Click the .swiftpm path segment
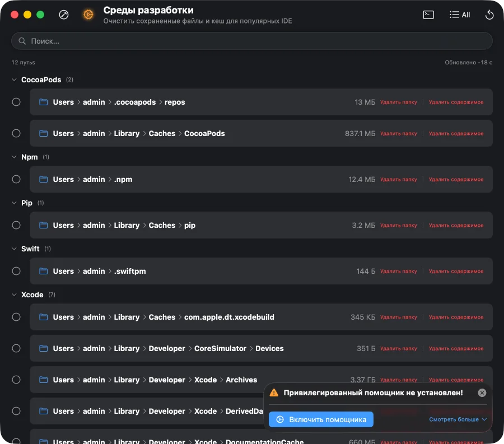The image size is (504, 444). point(130,271)
